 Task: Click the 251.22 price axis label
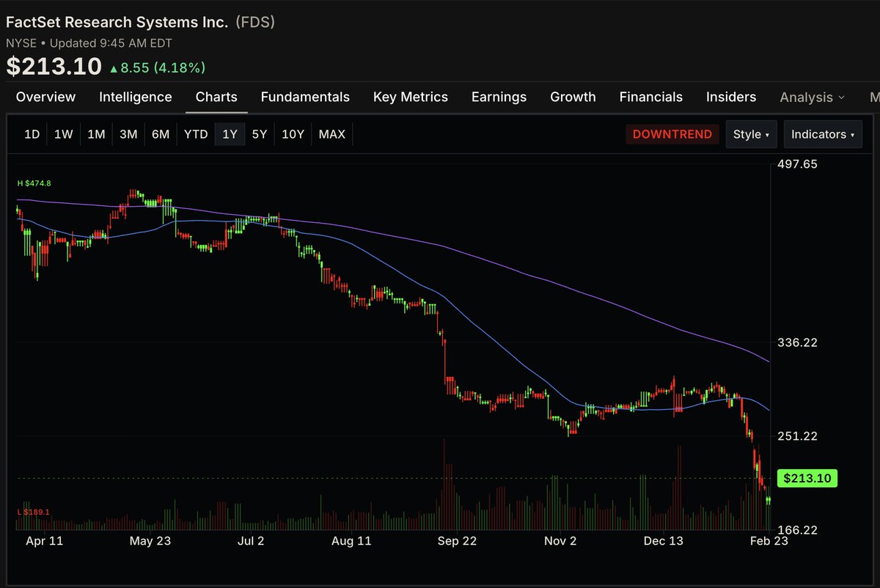pos(797,436)
